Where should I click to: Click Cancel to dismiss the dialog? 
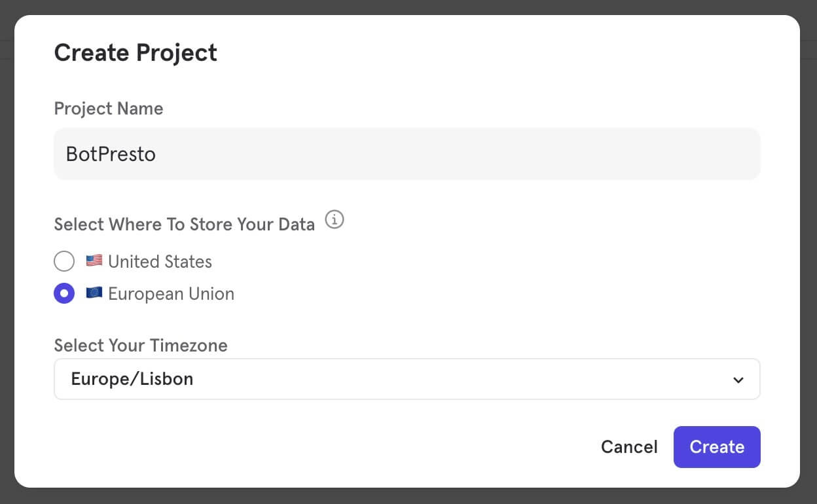(x=629, y=446)
